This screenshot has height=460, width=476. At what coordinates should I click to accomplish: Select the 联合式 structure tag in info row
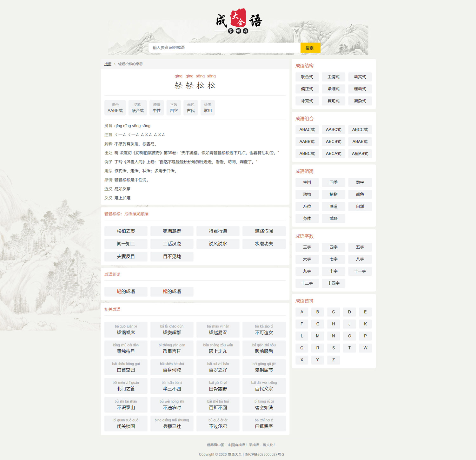click(137, 108)
